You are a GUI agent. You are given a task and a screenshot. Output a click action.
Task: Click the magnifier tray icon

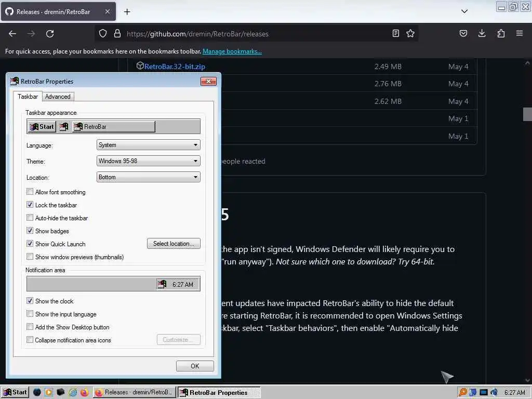(x=462, y=393)
